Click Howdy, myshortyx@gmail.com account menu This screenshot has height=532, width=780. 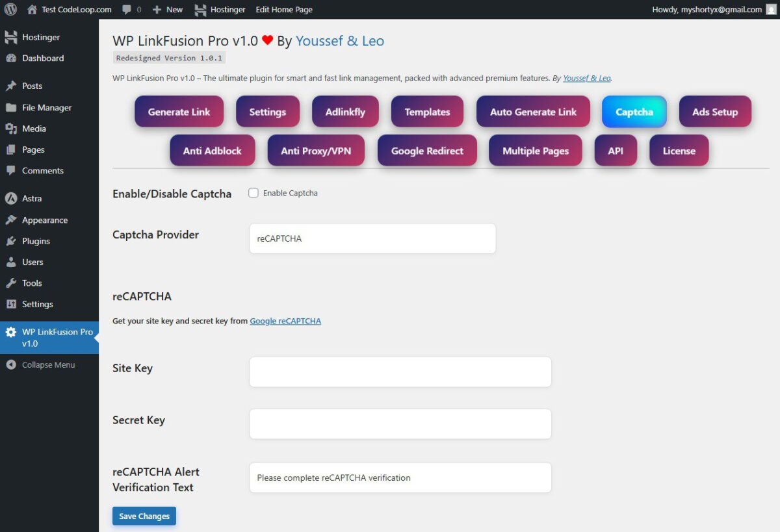point(707,10)
